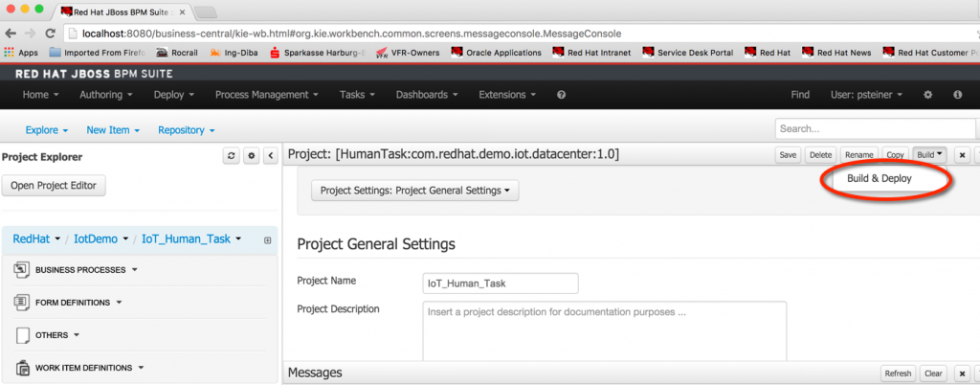Open the VFR-Owners bookmark
980x385 pixels.
tap(408, 53)
